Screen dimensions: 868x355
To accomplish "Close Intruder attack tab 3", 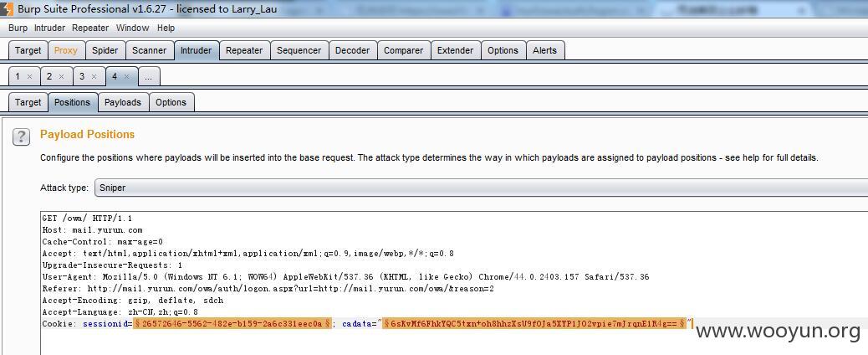I will coord(94,77).
